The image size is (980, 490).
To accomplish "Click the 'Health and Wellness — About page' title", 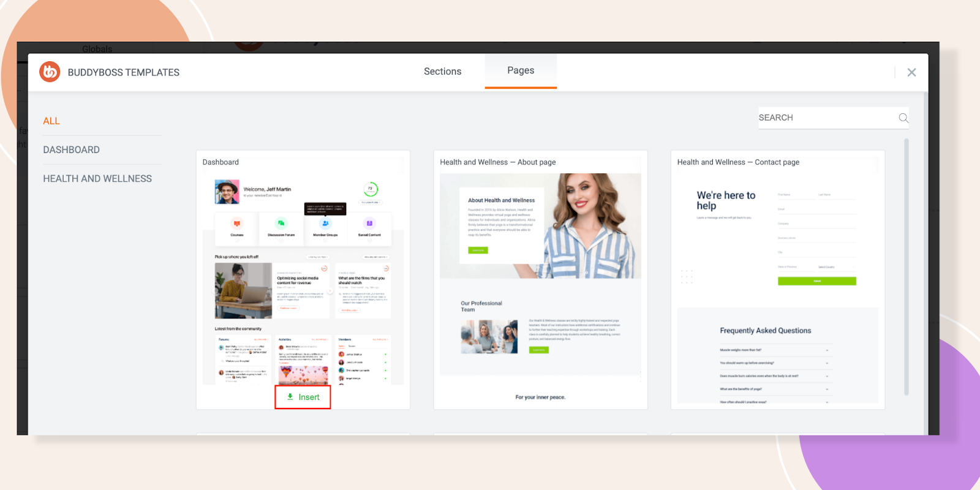I will [x=498, y=162].
